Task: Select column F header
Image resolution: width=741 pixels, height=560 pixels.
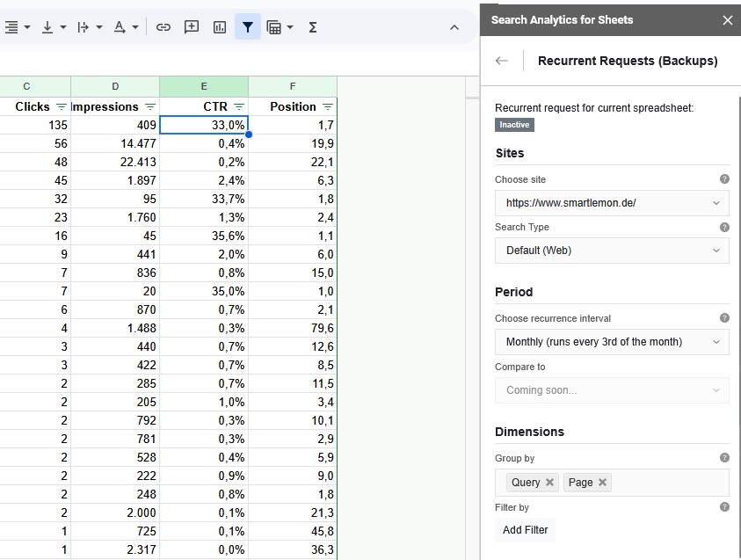Action: (x=293, y=86)
